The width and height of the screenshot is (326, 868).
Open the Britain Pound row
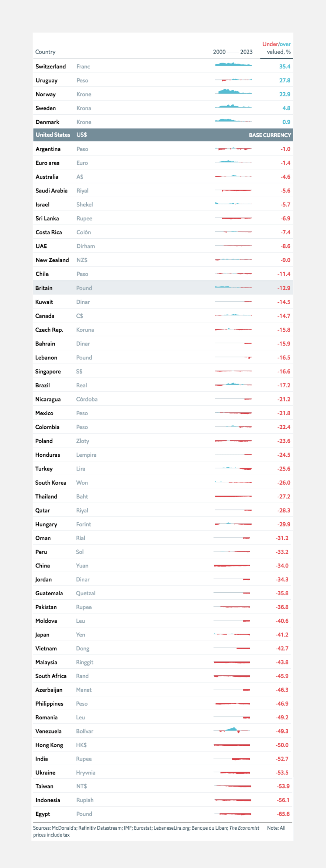click(163, 288)
